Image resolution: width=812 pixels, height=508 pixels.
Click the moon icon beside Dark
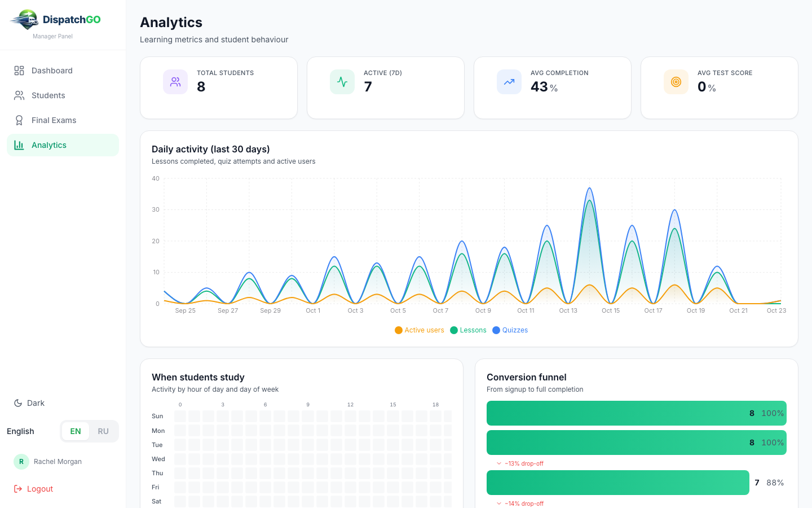tap(18, 403)
